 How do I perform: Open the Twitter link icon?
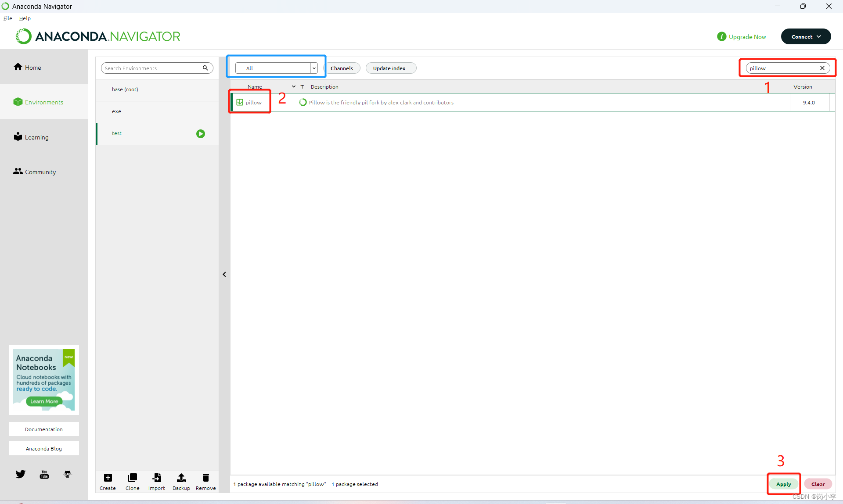(x=21, y=474)
